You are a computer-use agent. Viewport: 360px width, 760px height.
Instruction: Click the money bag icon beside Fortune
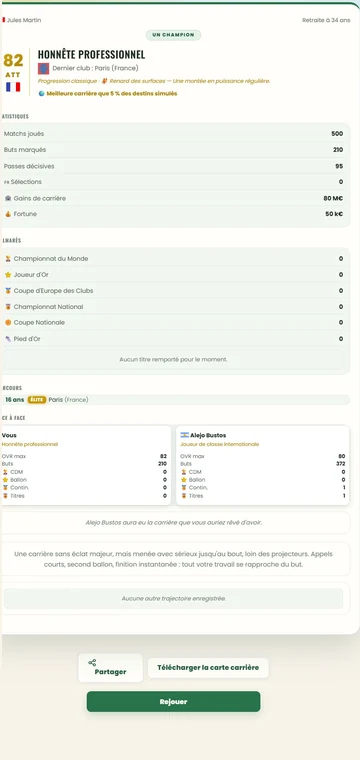coord(8,214)
